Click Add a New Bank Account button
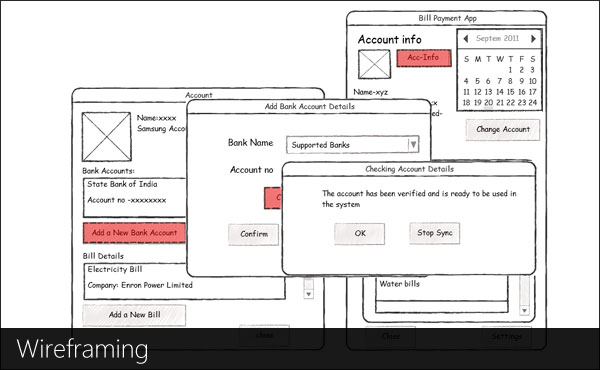This screenshot has width=600, height=370. tap(134, 233)
